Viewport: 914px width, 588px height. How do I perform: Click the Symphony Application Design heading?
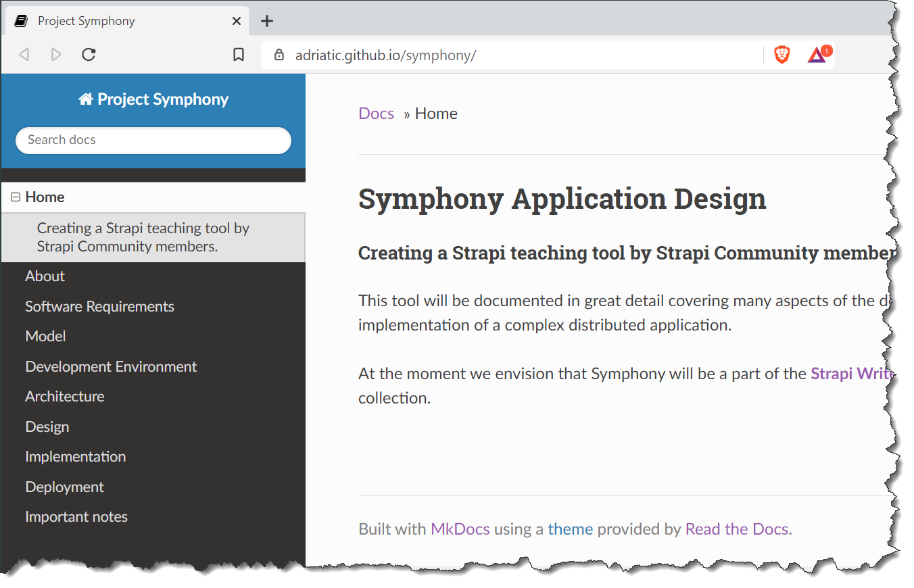click(562, 199)
